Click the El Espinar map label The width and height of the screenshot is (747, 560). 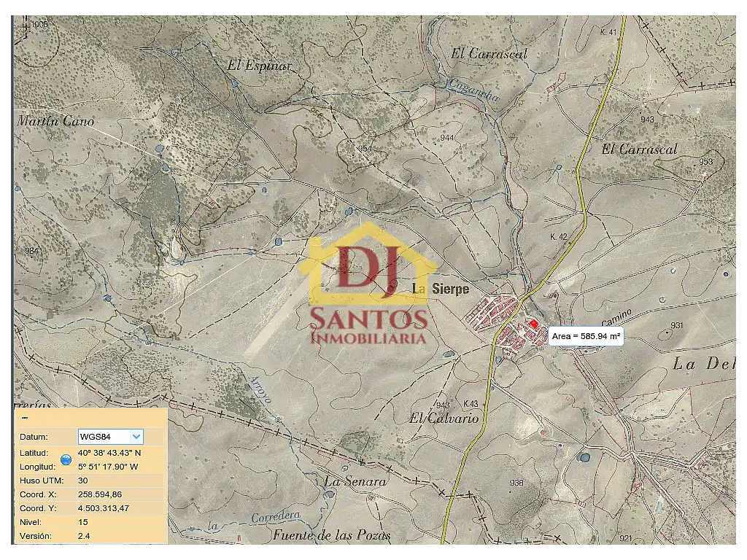coord(260,65)
